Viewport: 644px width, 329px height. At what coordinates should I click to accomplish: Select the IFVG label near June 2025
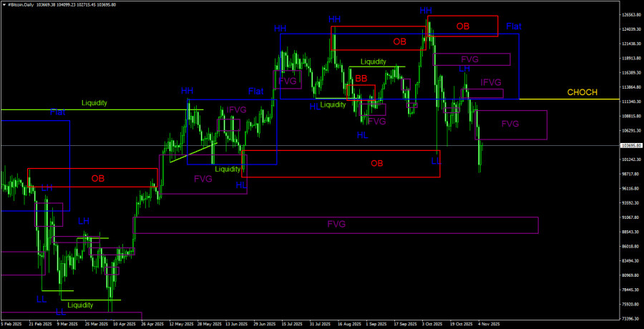[236, 109]
